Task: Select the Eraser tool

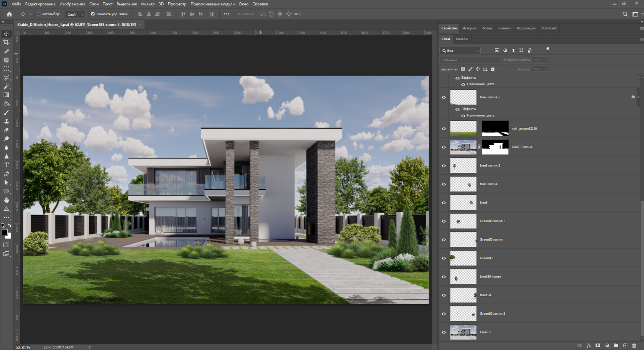Action: [x=6, y=130]
